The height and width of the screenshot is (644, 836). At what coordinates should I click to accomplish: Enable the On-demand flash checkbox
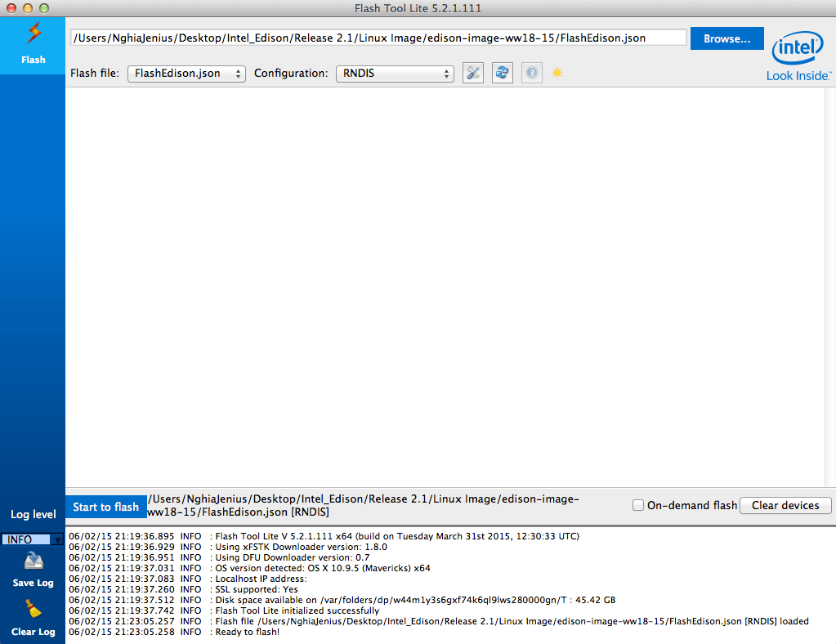tap(637, 505)
